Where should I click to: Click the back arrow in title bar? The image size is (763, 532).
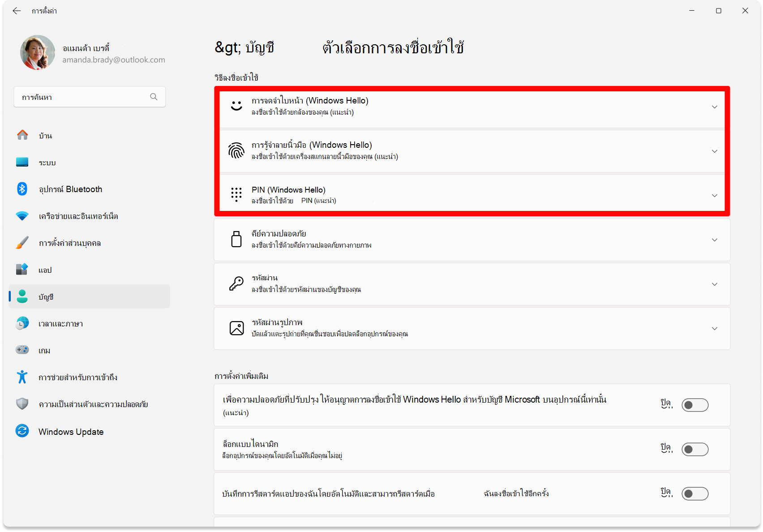17,11
